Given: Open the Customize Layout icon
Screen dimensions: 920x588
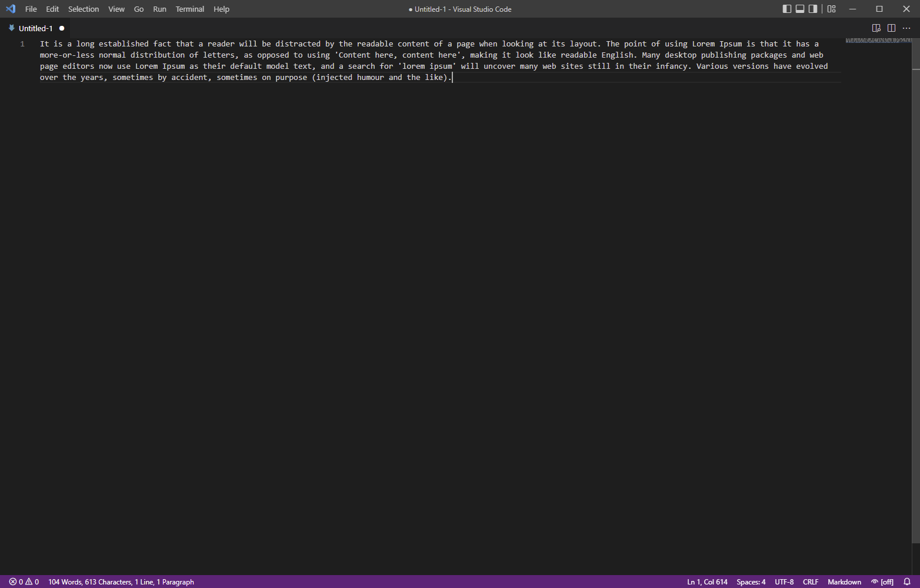Looking at the screenshot, I should click(831, 9).
